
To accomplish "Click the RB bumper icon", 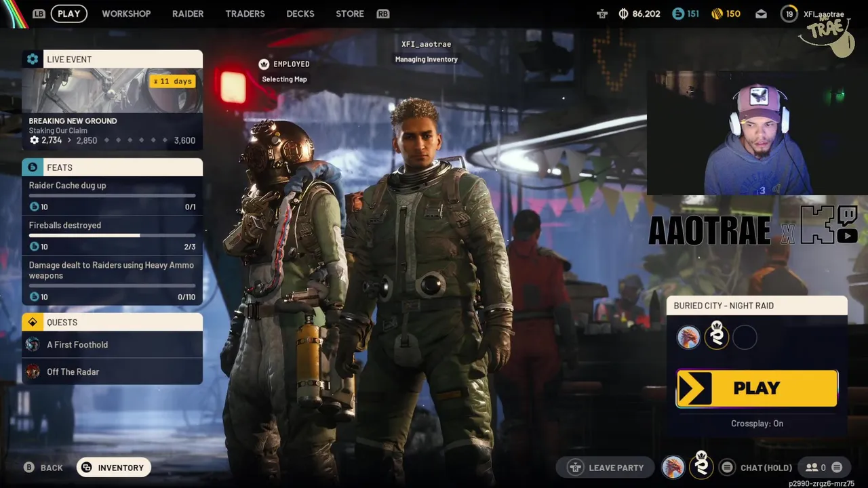I will [383, 14].
